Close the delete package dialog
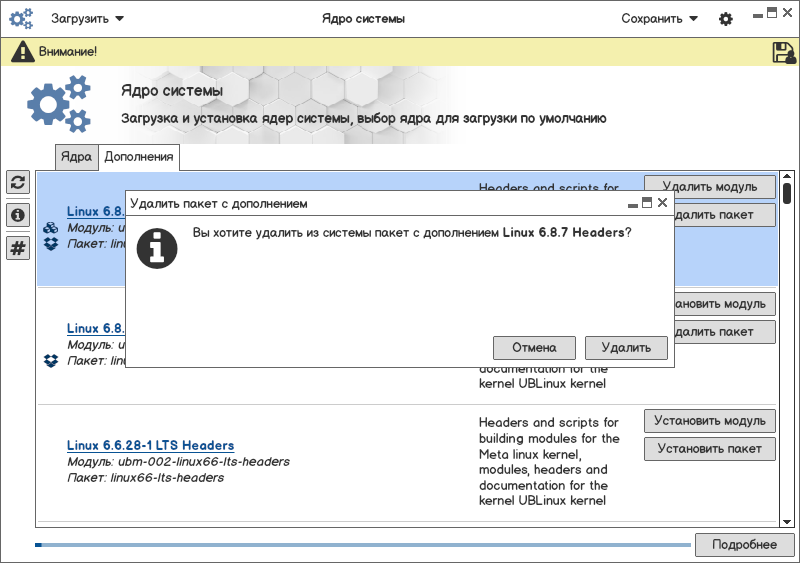Image resolution: width=800 pixels, height=563 pixels. coord(662,203)
